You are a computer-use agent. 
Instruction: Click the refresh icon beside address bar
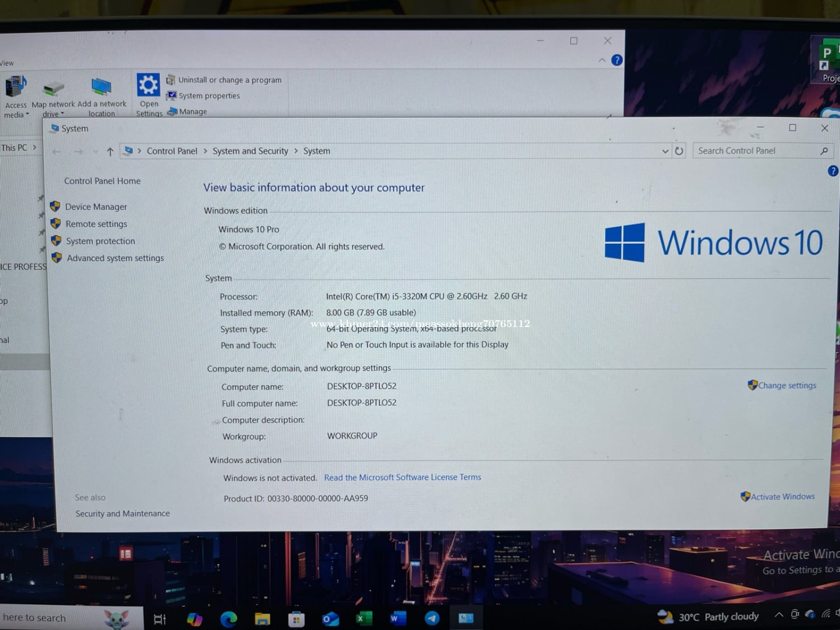coord(679,151)
